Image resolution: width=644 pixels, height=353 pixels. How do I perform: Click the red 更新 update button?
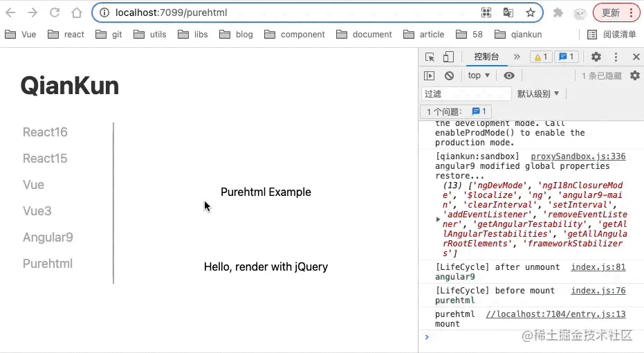[610, 12]
